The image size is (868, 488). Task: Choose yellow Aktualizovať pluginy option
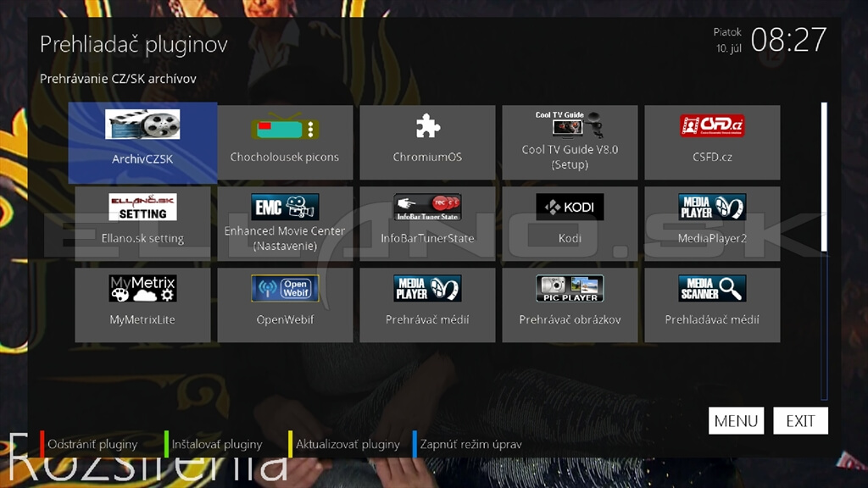pyautogui.click(x=344, y=444)
